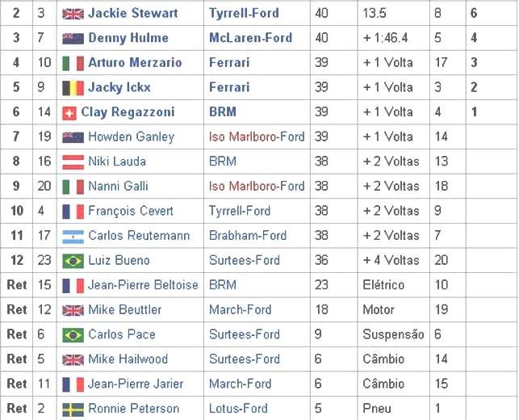Click the New Zealand flag beside Denny Hulme
The width and height of the screenshot is (519, 420).
tap(73, 38)
